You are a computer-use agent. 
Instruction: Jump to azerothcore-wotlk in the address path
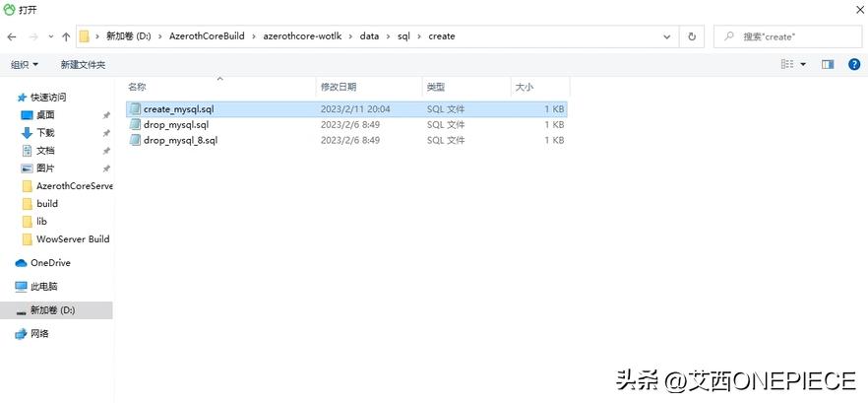click(x=302, y=36)
